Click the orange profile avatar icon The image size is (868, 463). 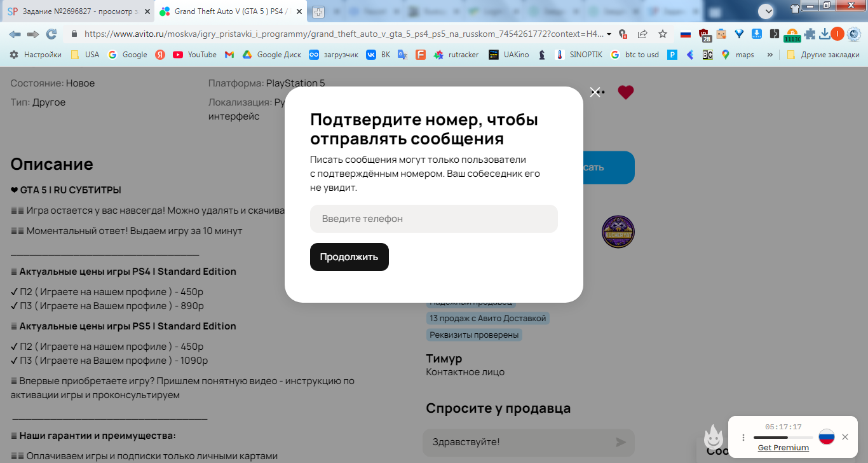coord(837,34)
